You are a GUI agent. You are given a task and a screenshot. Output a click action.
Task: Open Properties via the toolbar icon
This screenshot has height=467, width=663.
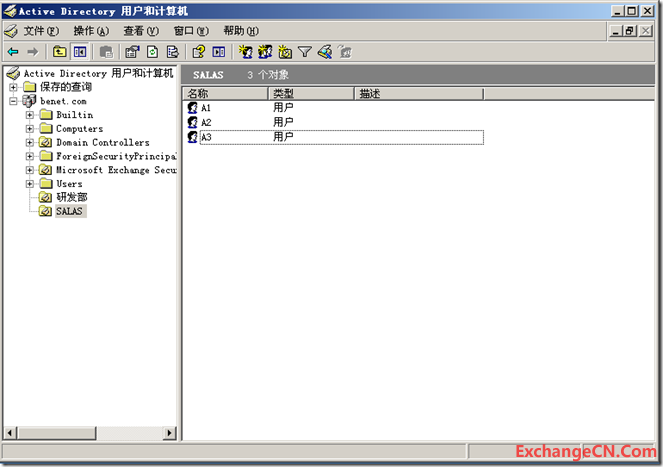[132, 52]
